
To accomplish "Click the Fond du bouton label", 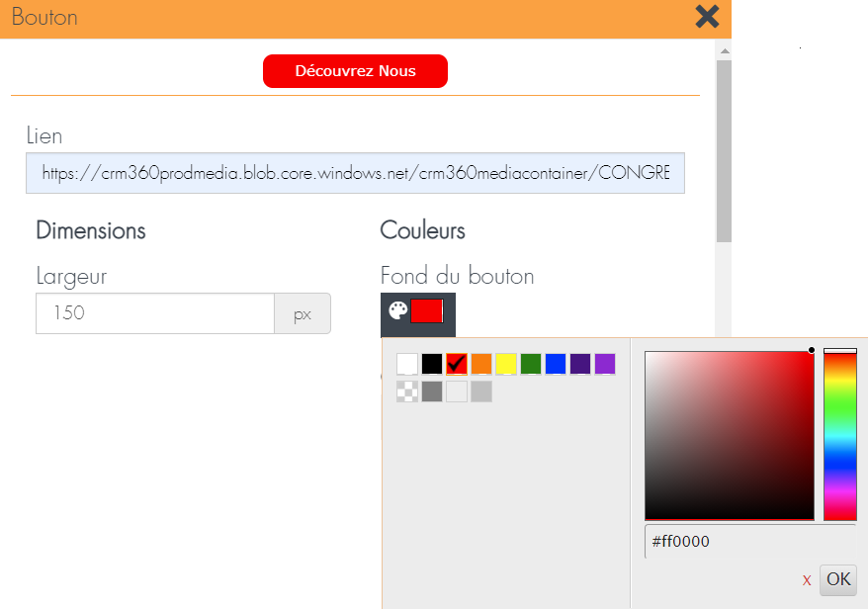I will point(458,276).
